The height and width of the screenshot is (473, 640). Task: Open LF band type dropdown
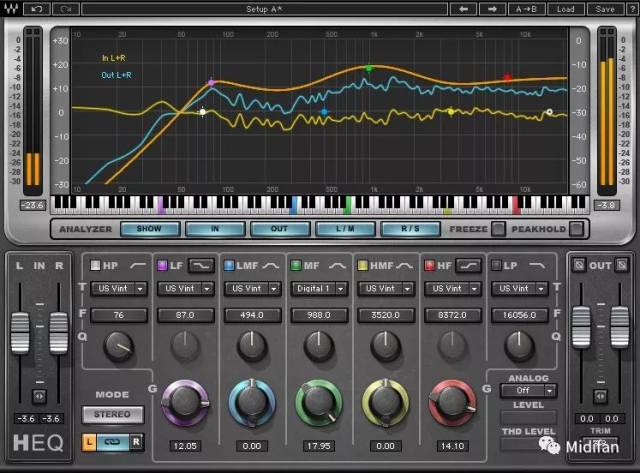pyautogui.click(x=185, y=289)
